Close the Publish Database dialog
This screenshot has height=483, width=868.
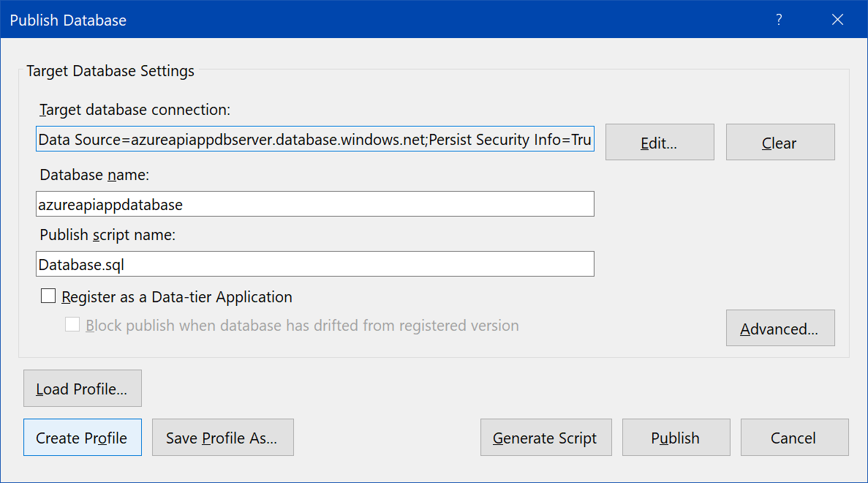838,20
